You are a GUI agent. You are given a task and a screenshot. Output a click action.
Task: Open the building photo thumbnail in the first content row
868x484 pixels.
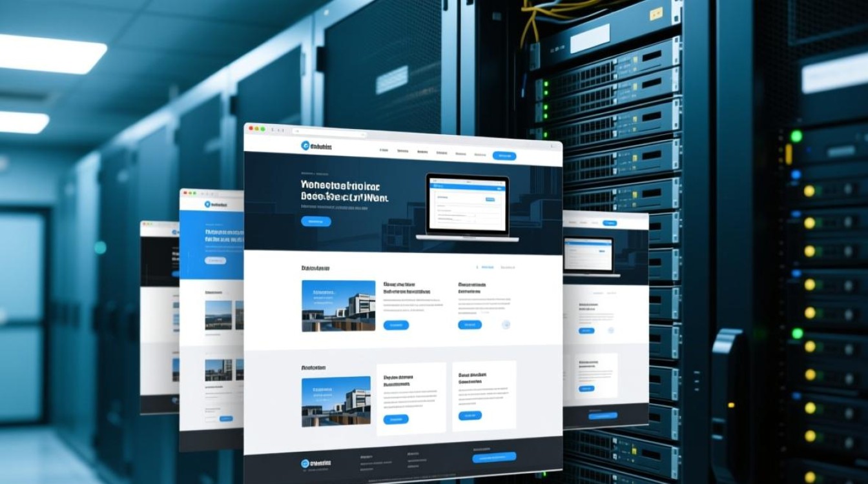click(x=338, y=306)
